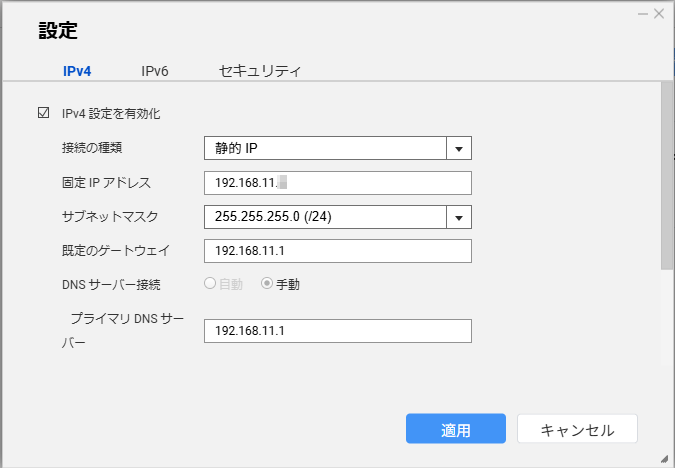Uncheck the IPv4 設定を有効化 checkbox
The image size is (675, 468).
[43, 114]
